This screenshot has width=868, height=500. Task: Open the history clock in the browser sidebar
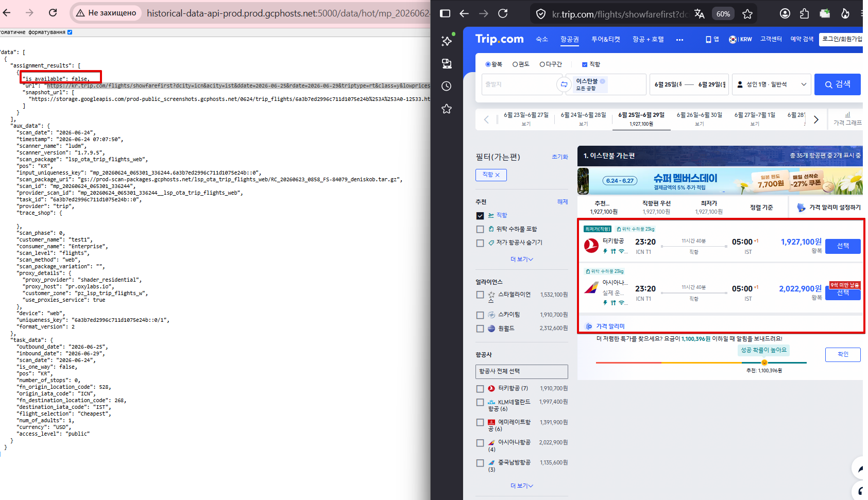[x=447, y=86]
